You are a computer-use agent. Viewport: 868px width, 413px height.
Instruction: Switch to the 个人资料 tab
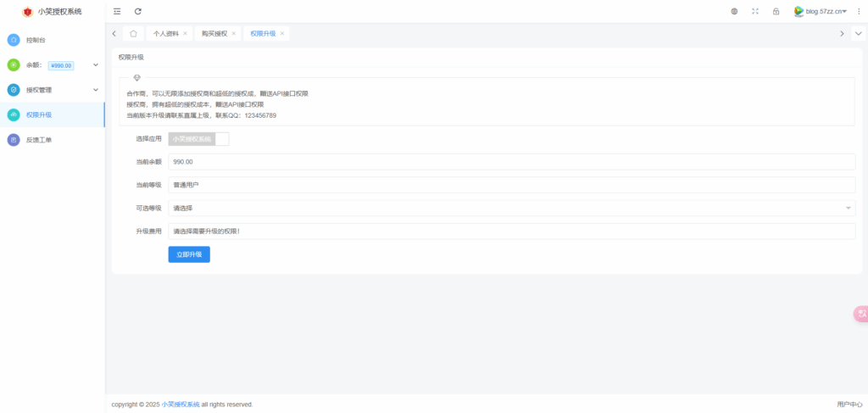(165, 33)
